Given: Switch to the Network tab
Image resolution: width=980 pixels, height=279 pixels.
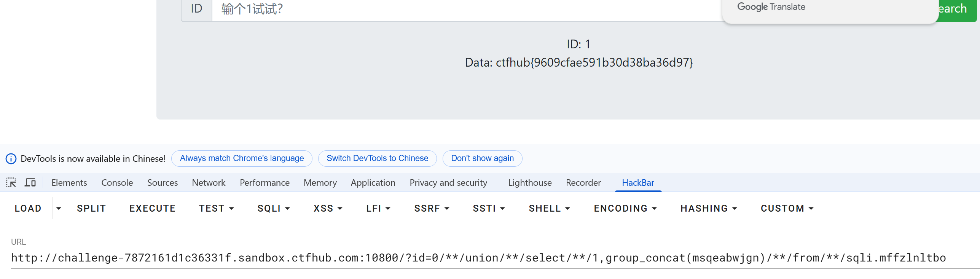Looking at the screenshot, I should coord(209,183).
